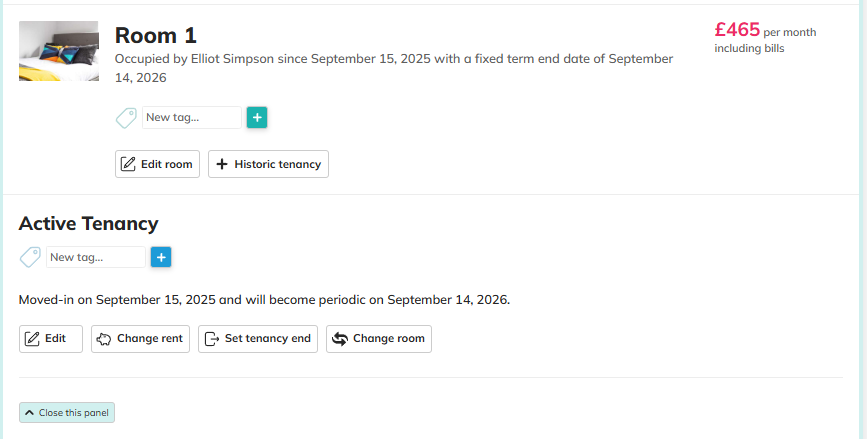The image size is (867, 439).
Task: Open the Edit room pencil button
Action: [158, 164]
